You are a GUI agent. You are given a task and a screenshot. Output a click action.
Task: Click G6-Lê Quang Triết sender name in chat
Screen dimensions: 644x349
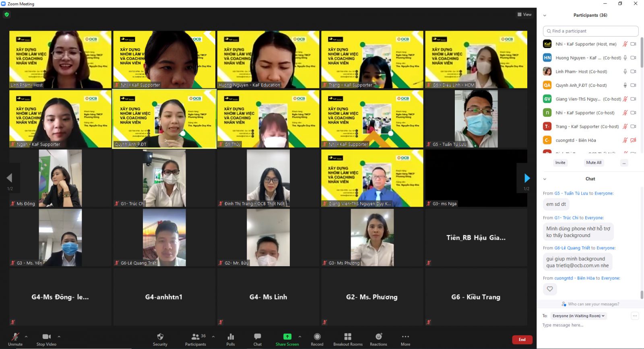572,248
